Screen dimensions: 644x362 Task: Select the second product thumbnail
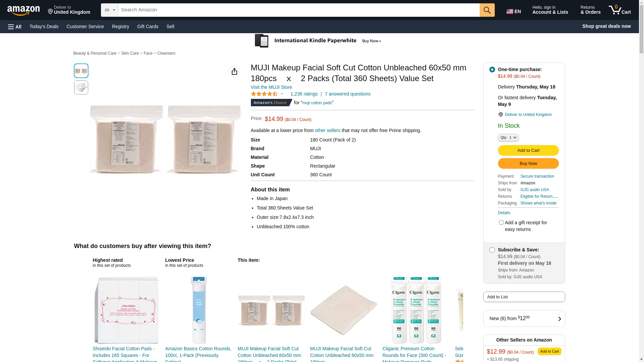81,87
